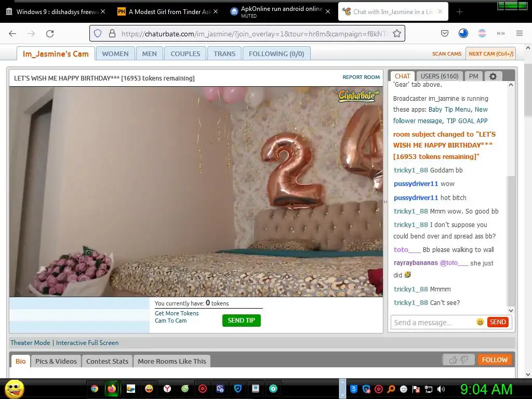Click the 9:04 AM taskbar clock
The height and width of the screenshot is (399, 532).
[486, 389]
